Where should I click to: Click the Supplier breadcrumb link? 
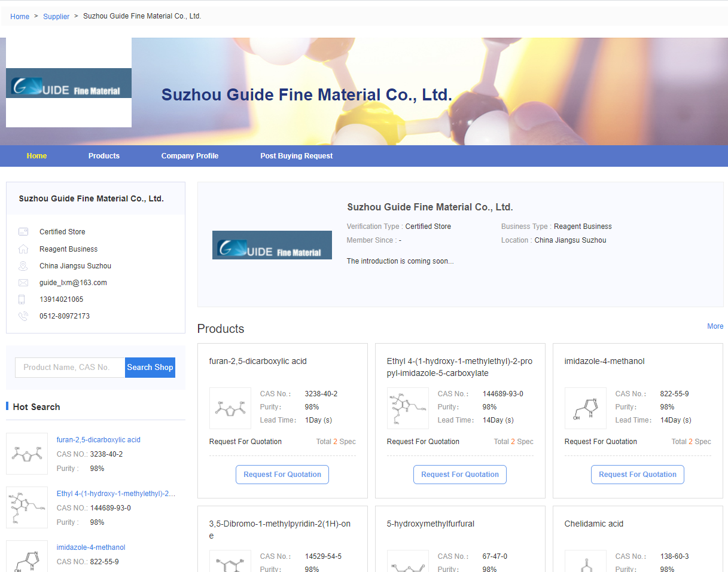(56, 16)
